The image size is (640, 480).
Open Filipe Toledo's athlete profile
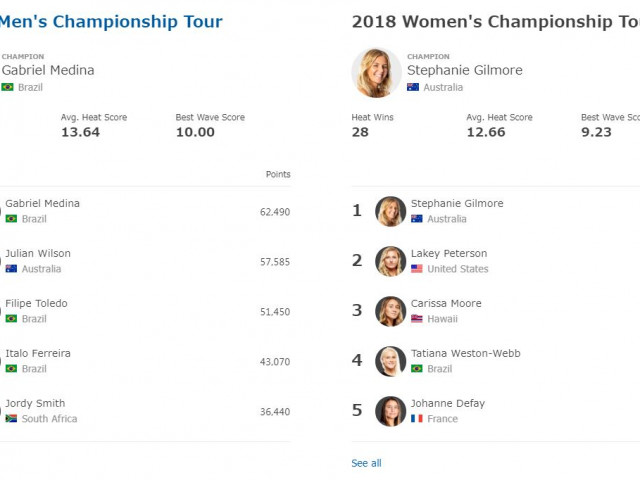coord(36,303)
